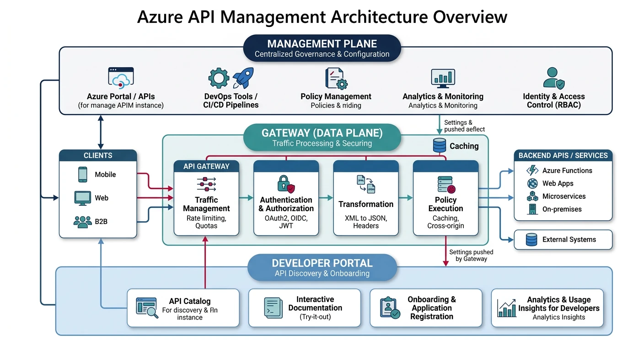Select the Transformation XML to JSON icon

pos(365,184)
